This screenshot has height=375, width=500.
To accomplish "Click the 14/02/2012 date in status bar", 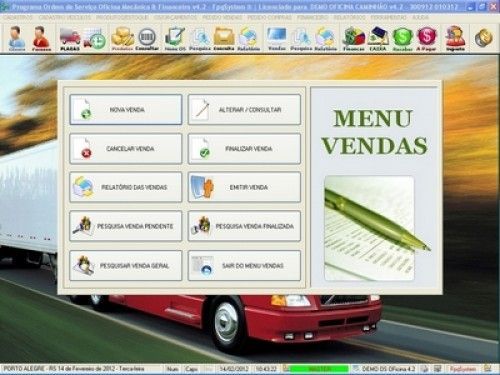I will (233, 369).
